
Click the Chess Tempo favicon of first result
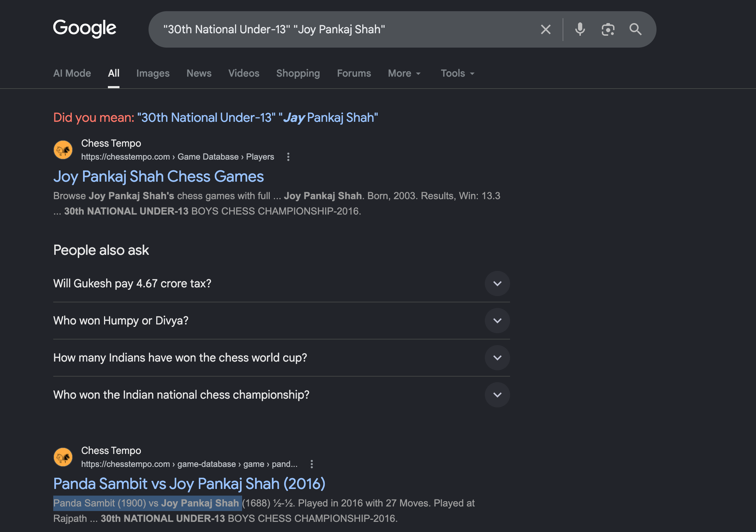[63, 150]
